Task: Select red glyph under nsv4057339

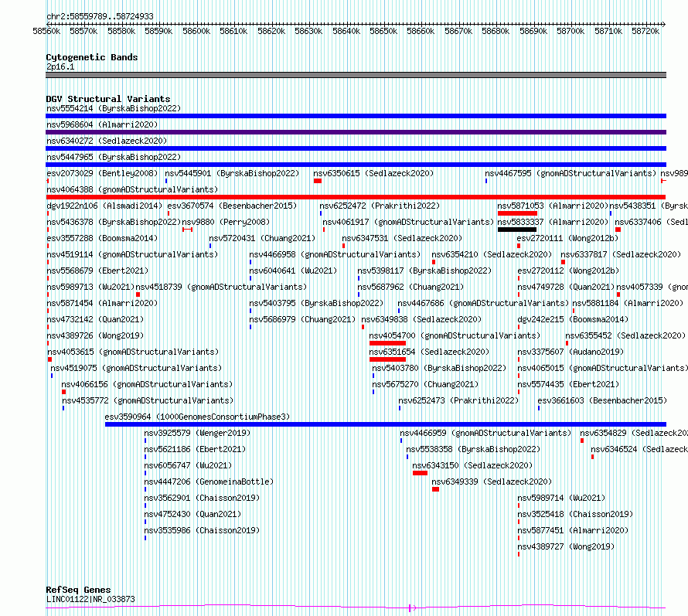Action: [x=618, y=294]
